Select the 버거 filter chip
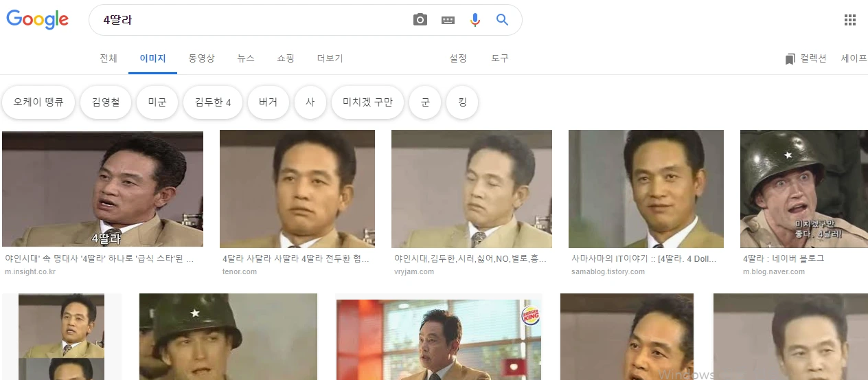 click(269, 102)
